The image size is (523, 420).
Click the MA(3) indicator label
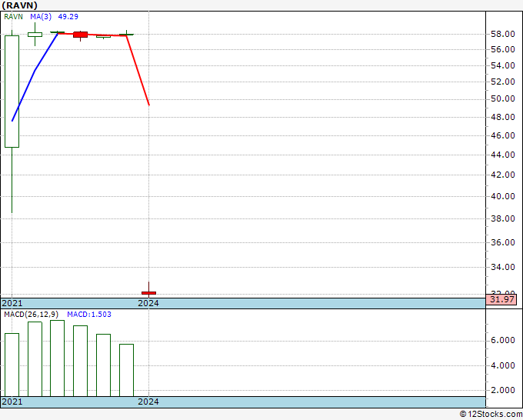(41, 17)
